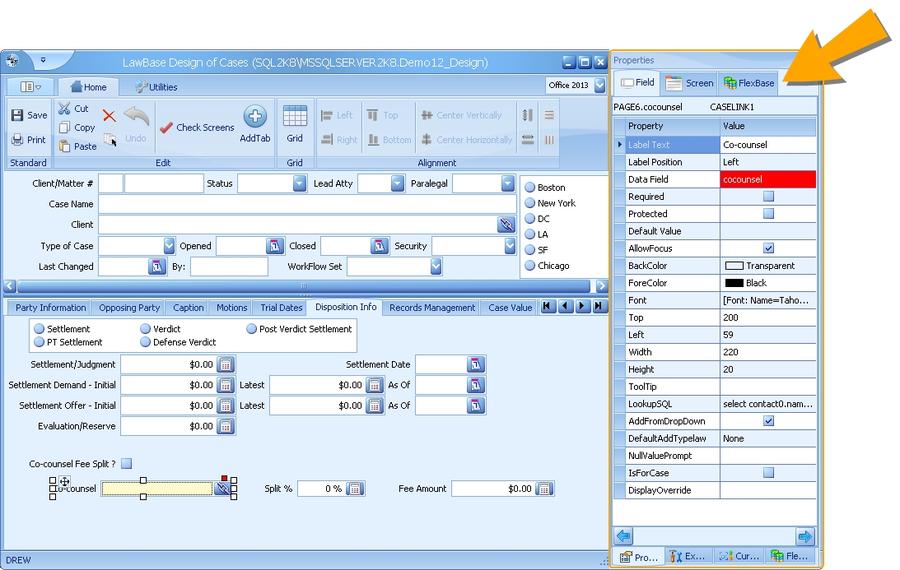Switch to the Utilities ribbon tab
900x570 pixels.
point(156,87)
